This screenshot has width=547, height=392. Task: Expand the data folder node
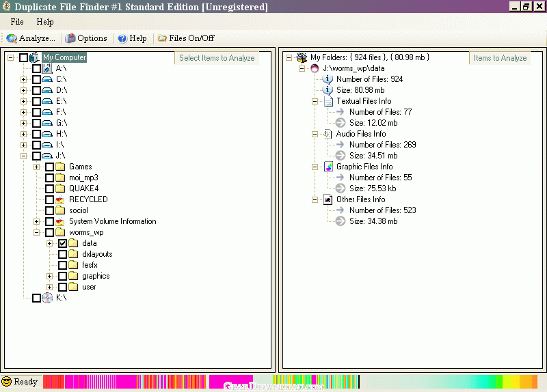click(49, 243)
